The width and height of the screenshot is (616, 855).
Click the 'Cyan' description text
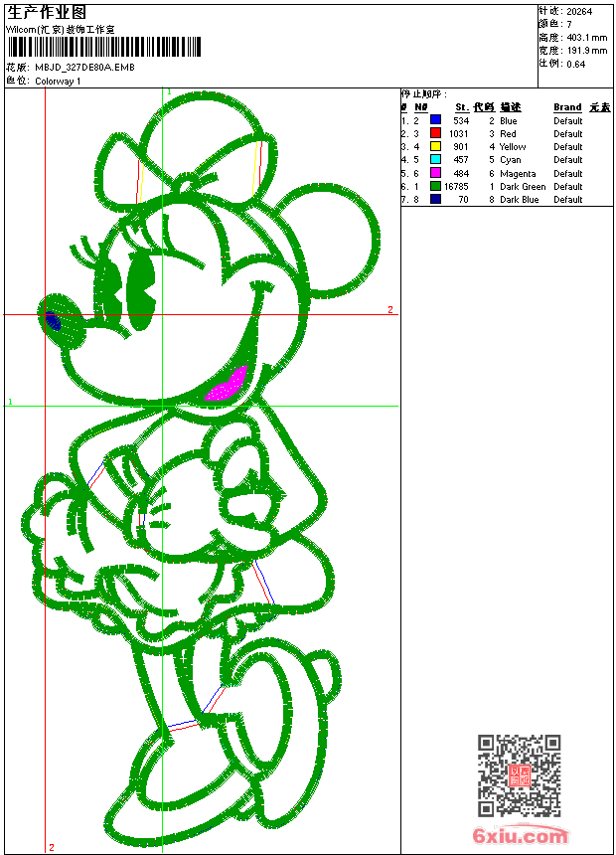(x=511, y=160)
